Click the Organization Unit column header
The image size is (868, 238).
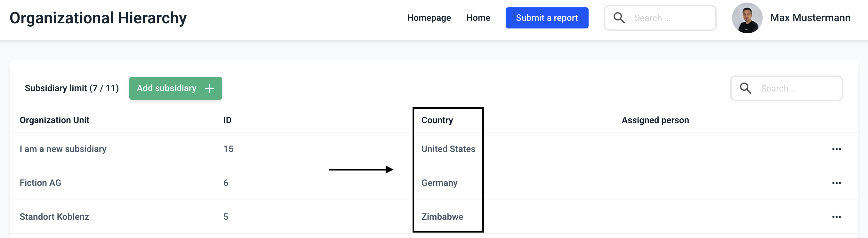54,120
